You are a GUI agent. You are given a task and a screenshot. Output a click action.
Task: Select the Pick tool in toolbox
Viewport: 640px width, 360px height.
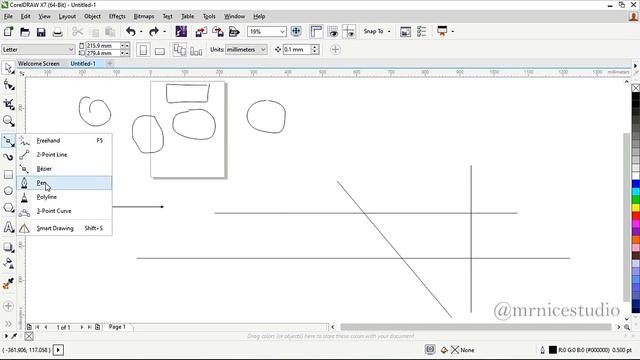[x=8, y=68]
